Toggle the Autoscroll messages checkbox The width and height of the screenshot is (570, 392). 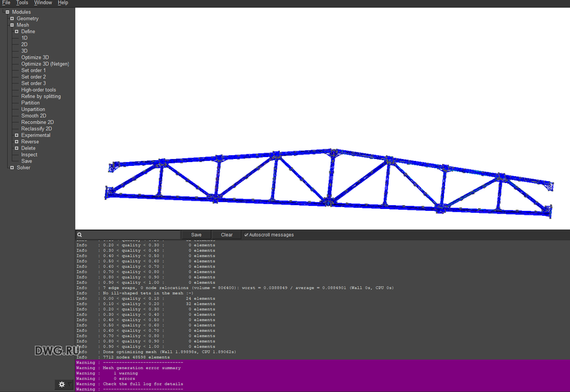pyautogui.click(x=246, y=235)
